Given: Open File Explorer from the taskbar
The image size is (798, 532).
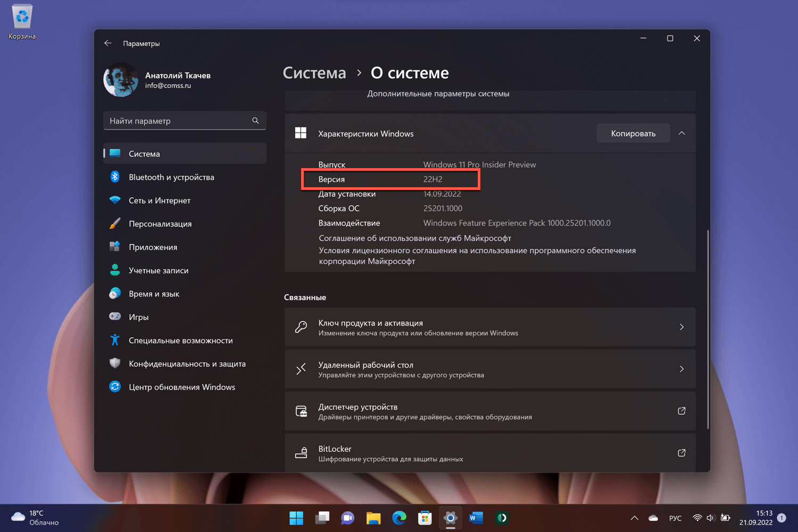Looking at the screenshot, I should point(373,518).
